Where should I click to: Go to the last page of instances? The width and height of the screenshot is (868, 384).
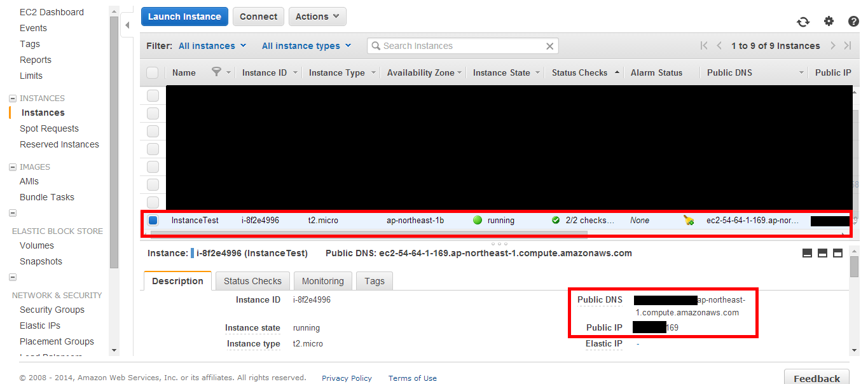pyautogui.click(x=848, y=46)
